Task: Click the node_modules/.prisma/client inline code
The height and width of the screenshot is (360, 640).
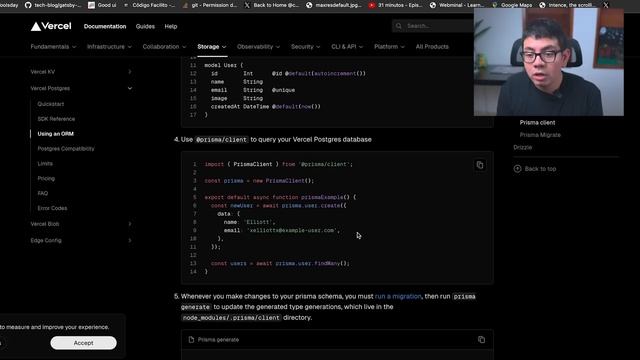Action: click(231, 318)
